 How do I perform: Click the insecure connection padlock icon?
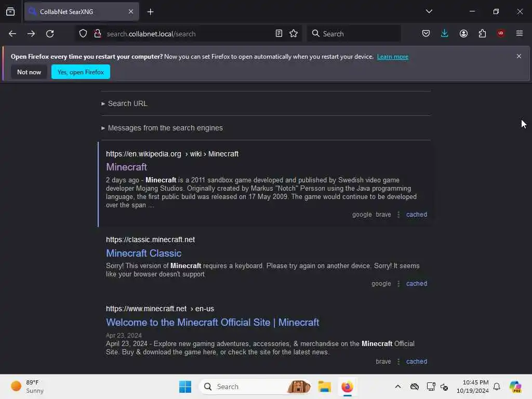(98, 33)
